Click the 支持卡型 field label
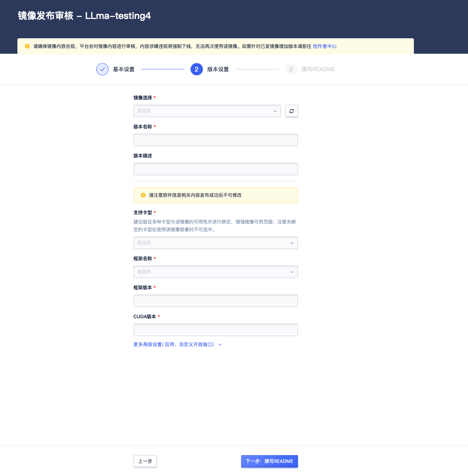 [x=143, y=213]
